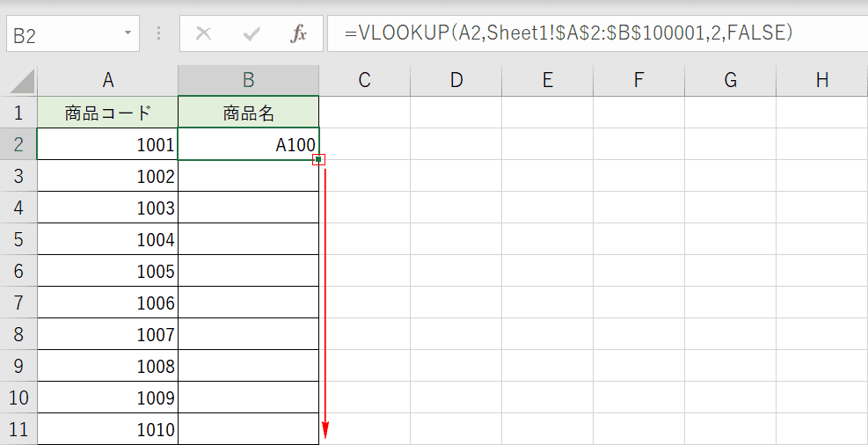Select row 2 header
The width and height of the screenshot is (868, 445).
pos(18,144)
